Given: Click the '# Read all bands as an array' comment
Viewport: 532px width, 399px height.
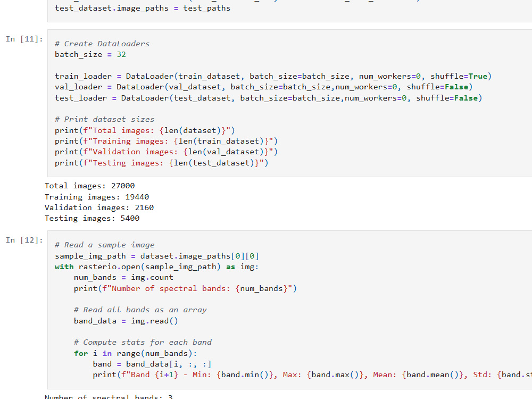Looking at the screenshot, I should pos(140,310).
